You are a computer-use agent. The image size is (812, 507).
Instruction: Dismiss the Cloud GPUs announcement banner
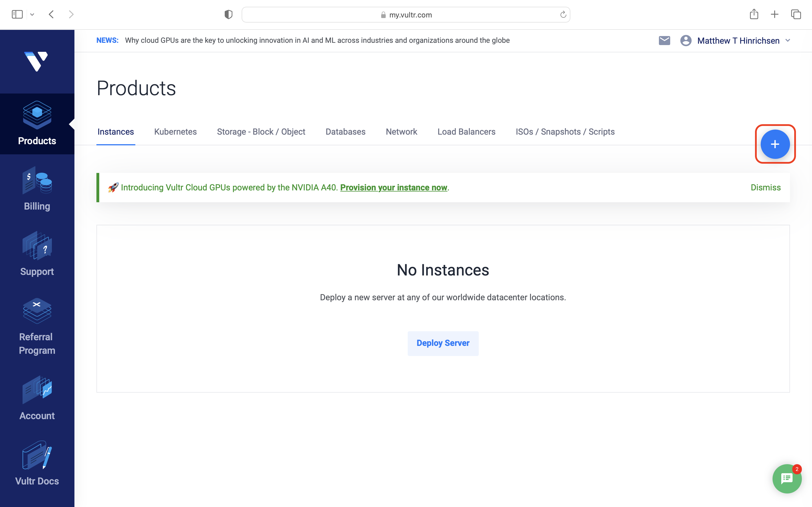pos(765,187)
